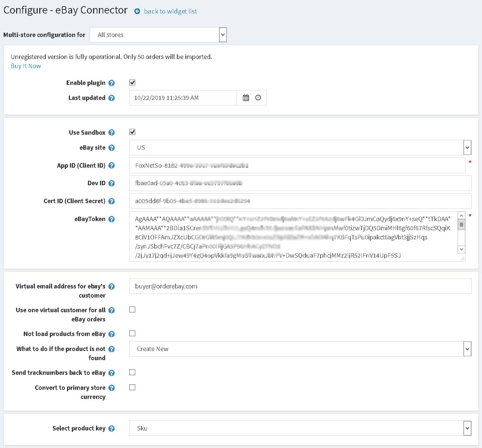Show help for eBay site
The height and width of the screenshot is (448, 482).
112,148
